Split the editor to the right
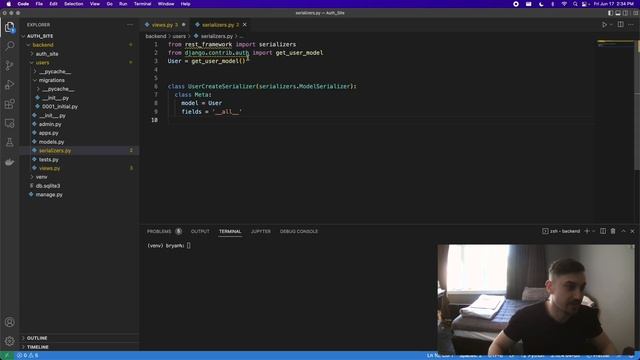The height and width of the screenshot is (360, 640). [620, 24]
